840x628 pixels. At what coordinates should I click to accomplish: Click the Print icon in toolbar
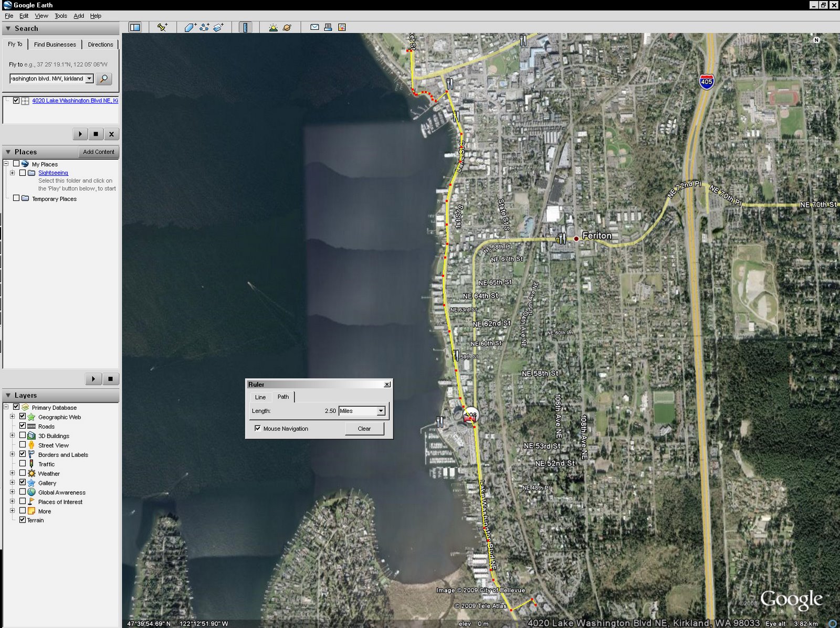(x=328, y=27)
